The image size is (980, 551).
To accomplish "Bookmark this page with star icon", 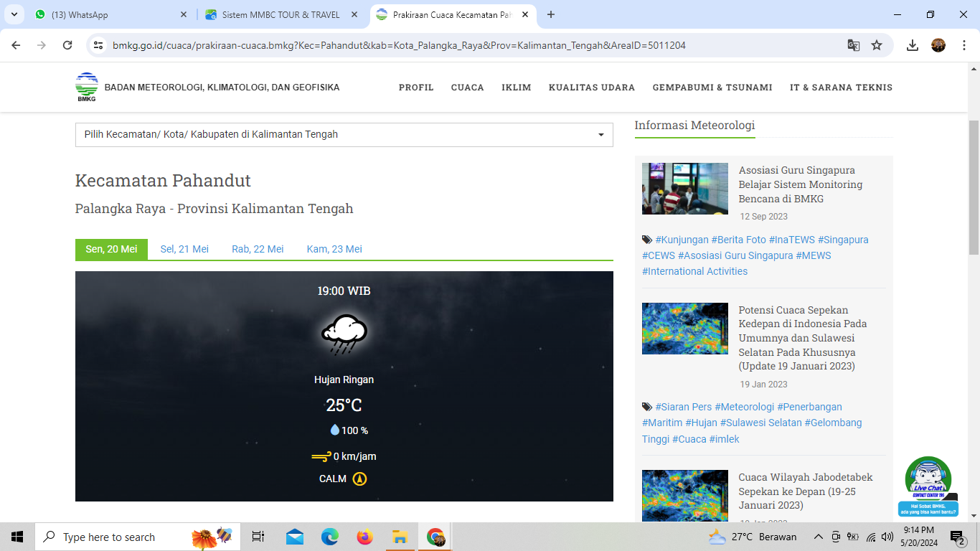I will (x=877, y=45).
